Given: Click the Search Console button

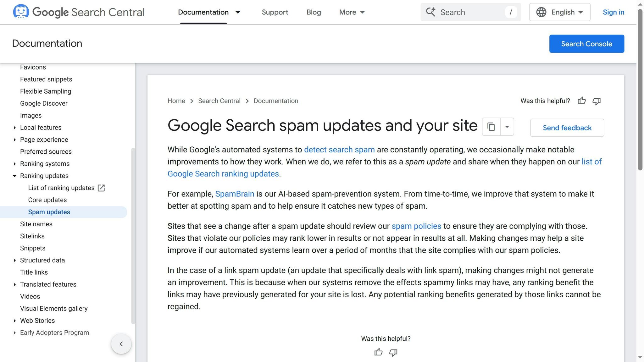Looking at the screenshot, I should coord(586,44).
